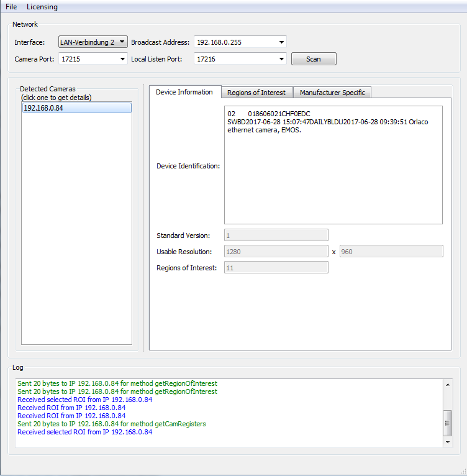Open the Local Listen Port dropdown arrow
Image resolution: width=467 pixels, height=476 pixels.
pos(282,59)
